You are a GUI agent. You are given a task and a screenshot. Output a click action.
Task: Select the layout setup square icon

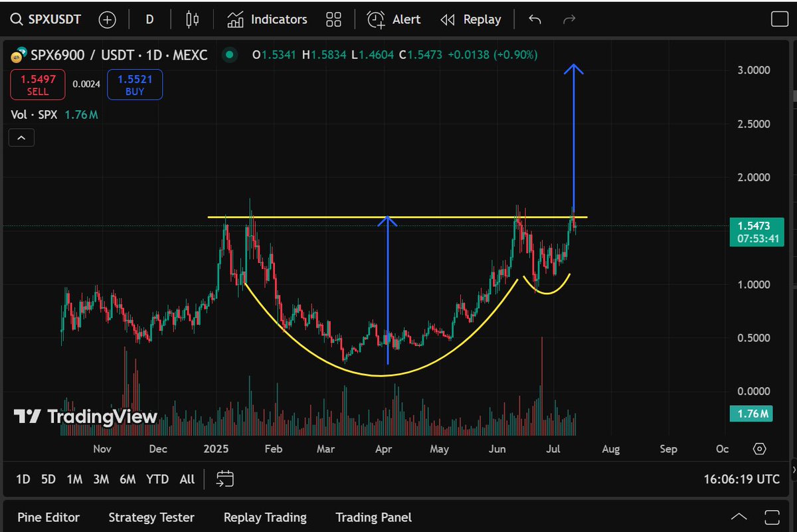779,19
